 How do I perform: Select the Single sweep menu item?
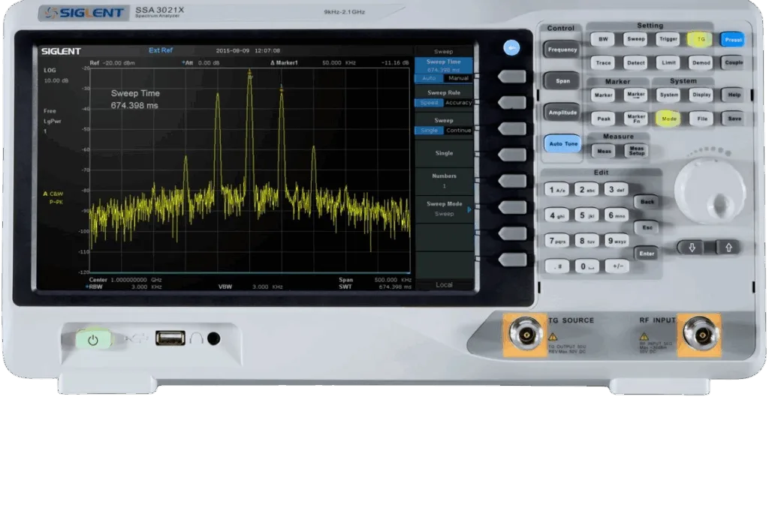444,153
